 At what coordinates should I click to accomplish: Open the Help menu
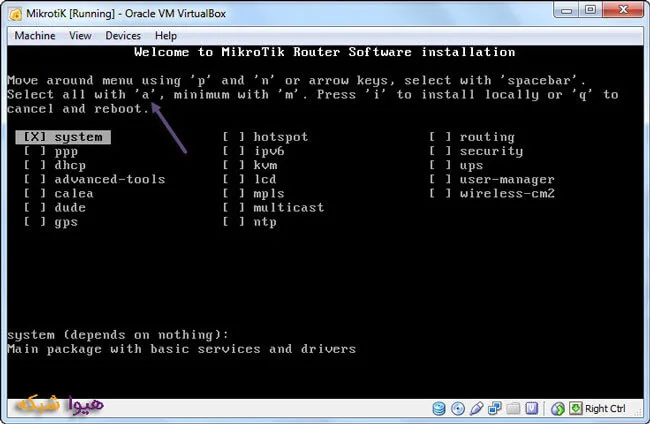click(166, 36)
